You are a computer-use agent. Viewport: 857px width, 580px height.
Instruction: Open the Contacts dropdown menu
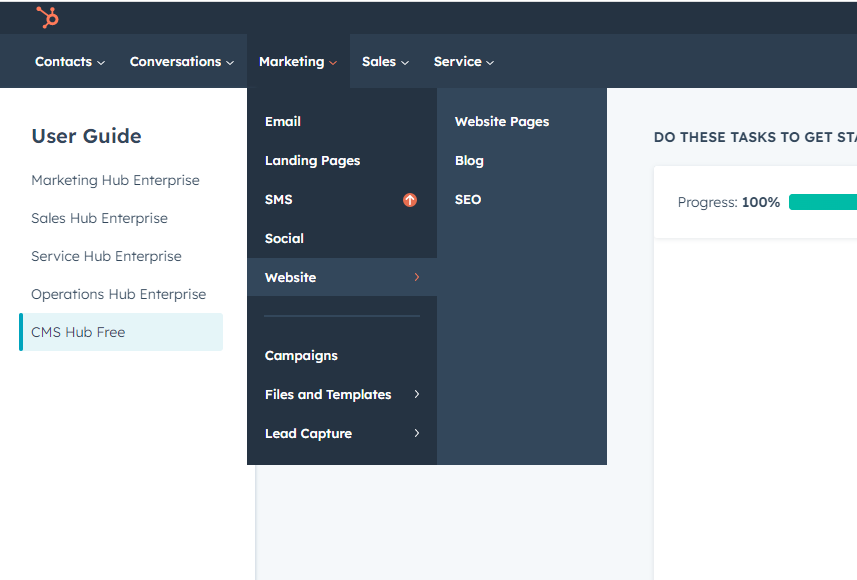click(x=70, y=62)
